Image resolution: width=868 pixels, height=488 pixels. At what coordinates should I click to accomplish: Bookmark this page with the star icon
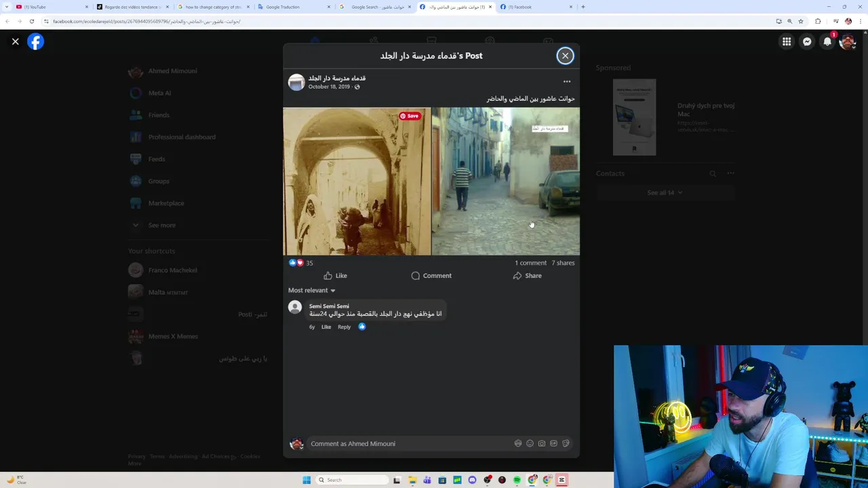pyautogui.click(x=801, y=21)
